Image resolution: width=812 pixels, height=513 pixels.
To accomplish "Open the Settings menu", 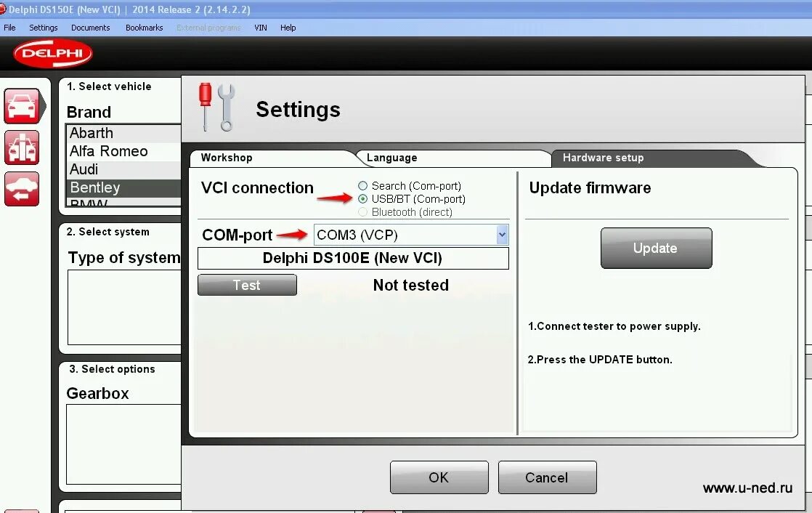I will pyautogui.click(x=44, y=28).
